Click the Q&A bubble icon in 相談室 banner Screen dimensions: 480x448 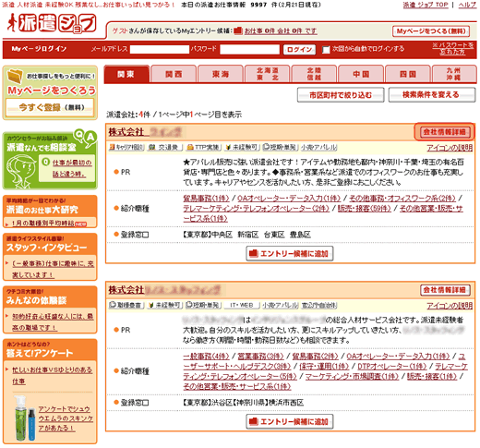(86, 138)
